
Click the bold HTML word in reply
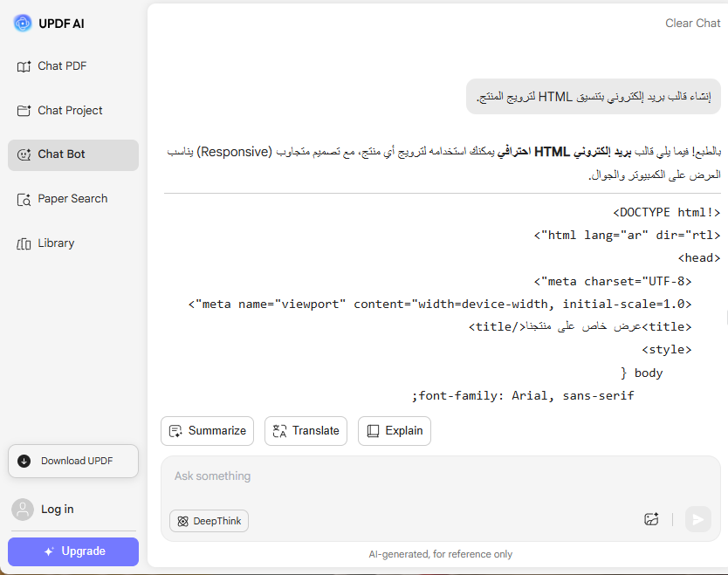[x=552, y=152]
